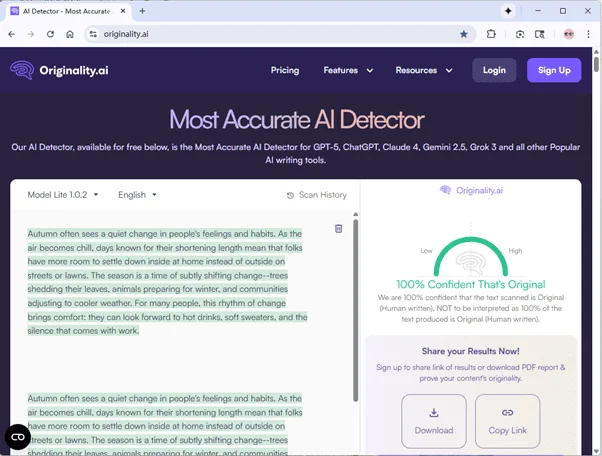
Task: Minimize the browser window
Action: tap(538, 11)
